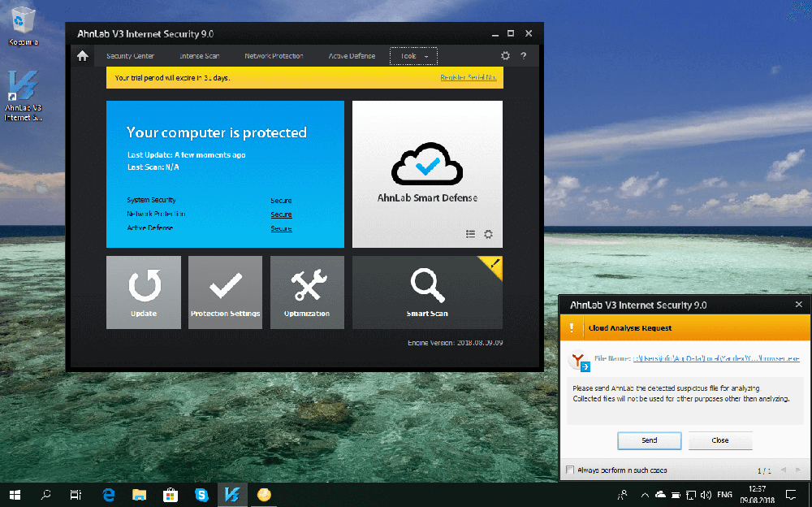Enable 'Always perform in such cases' checkbox

(570, 470)
